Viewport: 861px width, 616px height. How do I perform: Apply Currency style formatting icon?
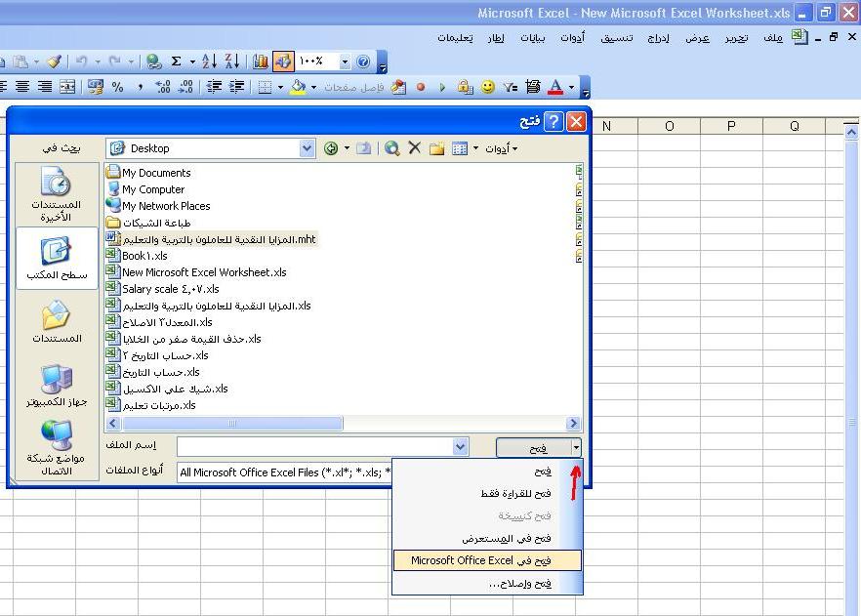(96, 87)
